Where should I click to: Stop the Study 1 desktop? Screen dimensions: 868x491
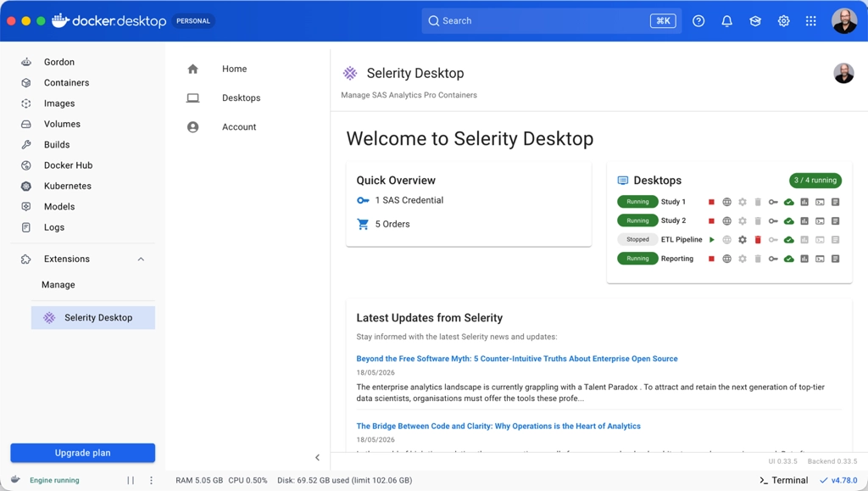[711, 202]
